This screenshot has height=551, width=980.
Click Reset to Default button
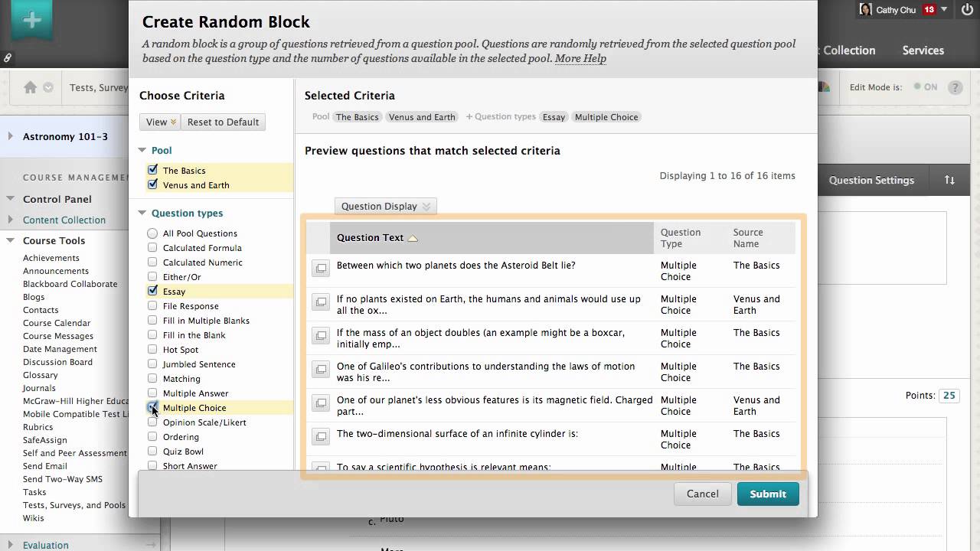tap(223, 122)
